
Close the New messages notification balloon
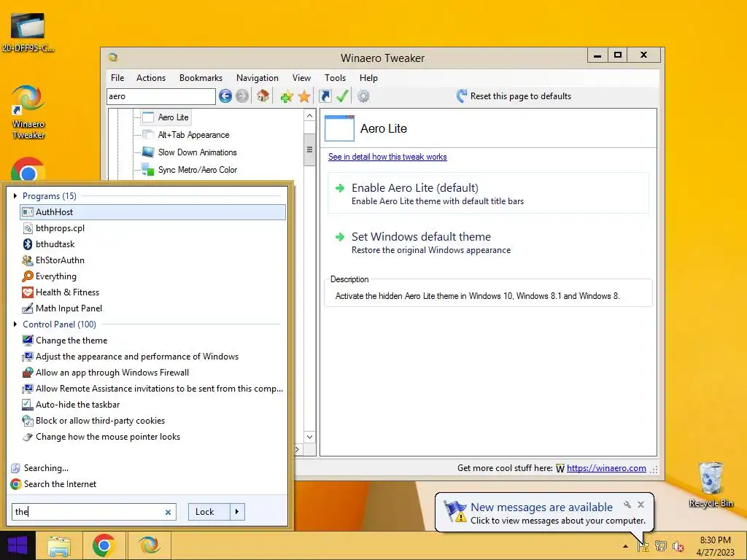(x=640, y=505)
